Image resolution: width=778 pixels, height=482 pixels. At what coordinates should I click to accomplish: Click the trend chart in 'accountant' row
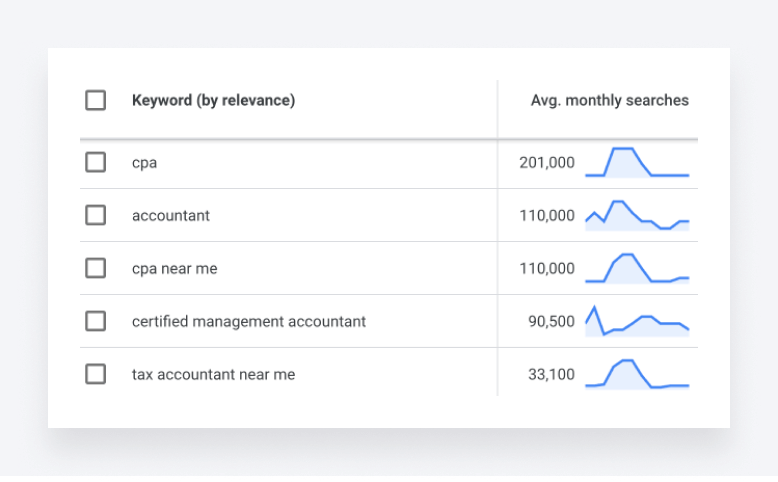637,215
